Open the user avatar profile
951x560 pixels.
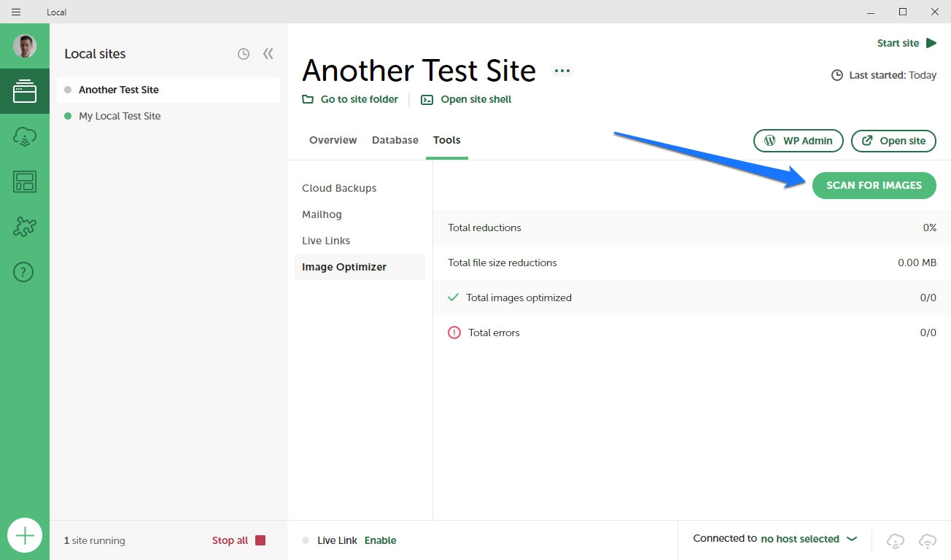pos(24,46)
